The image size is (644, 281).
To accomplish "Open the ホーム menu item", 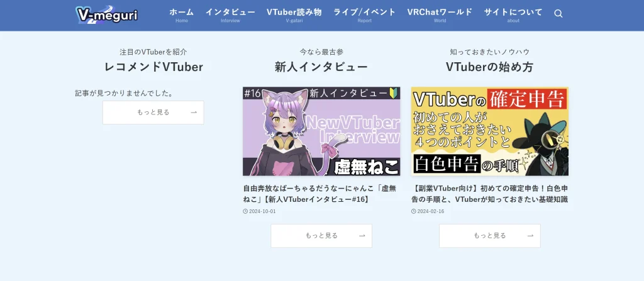I will (182, 15).
